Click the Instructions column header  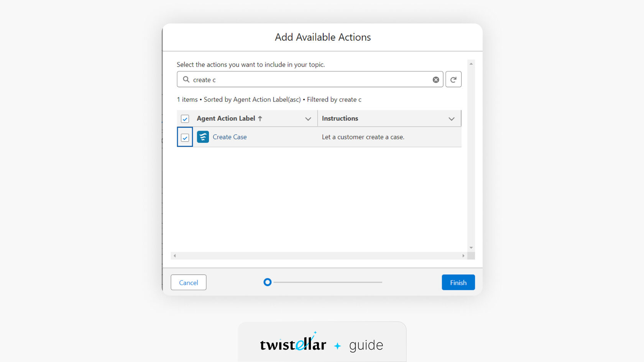pos(340,118)
